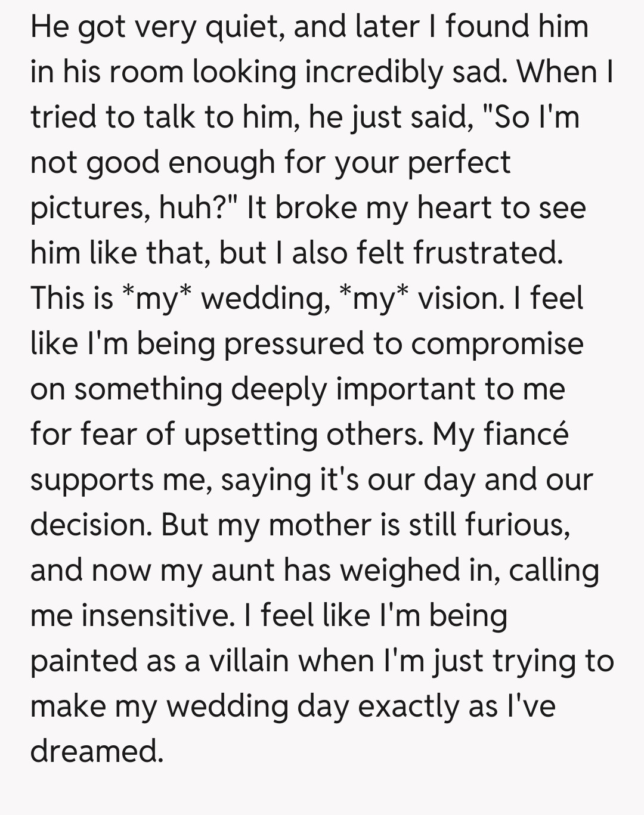Click the word "decision" in the text
Viewport: 644px width, 815px height.
point(91,525)
